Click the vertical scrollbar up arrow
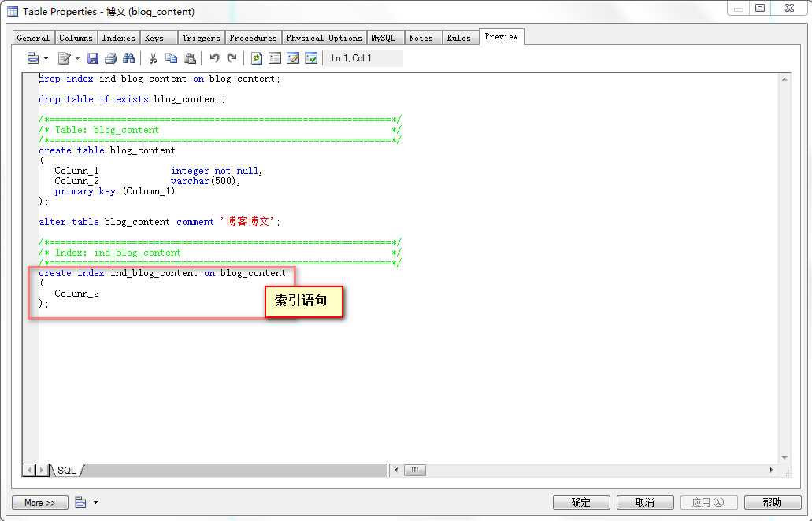This screenshot has width=812, height=521. pos(784,79)
